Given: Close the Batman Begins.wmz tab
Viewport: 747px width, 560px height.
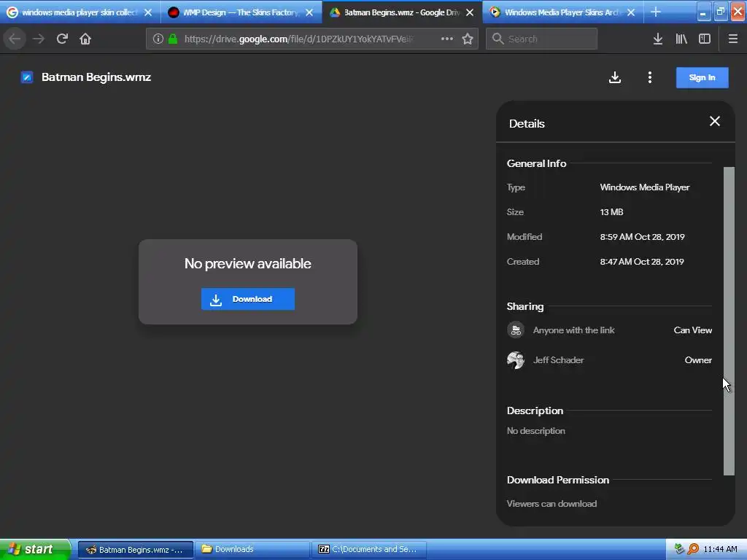Looking at the screenshot, I should point(470,12).
